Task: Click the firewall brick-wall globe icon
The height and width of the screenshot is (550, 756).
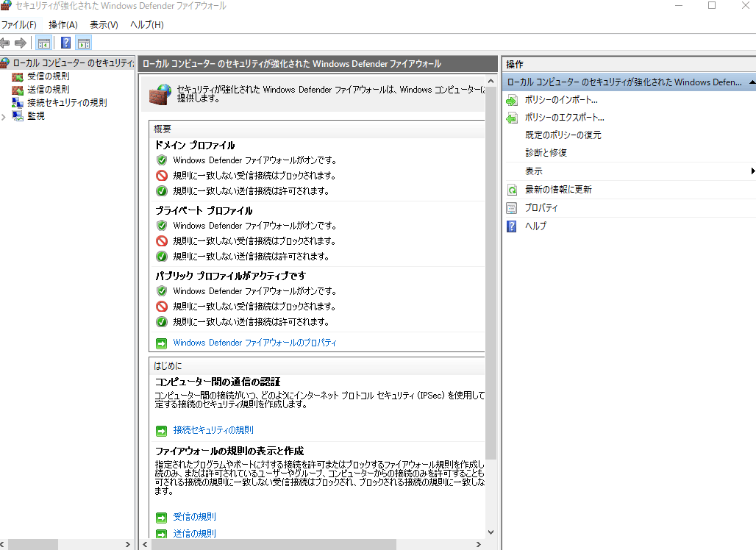Action: 160,94
